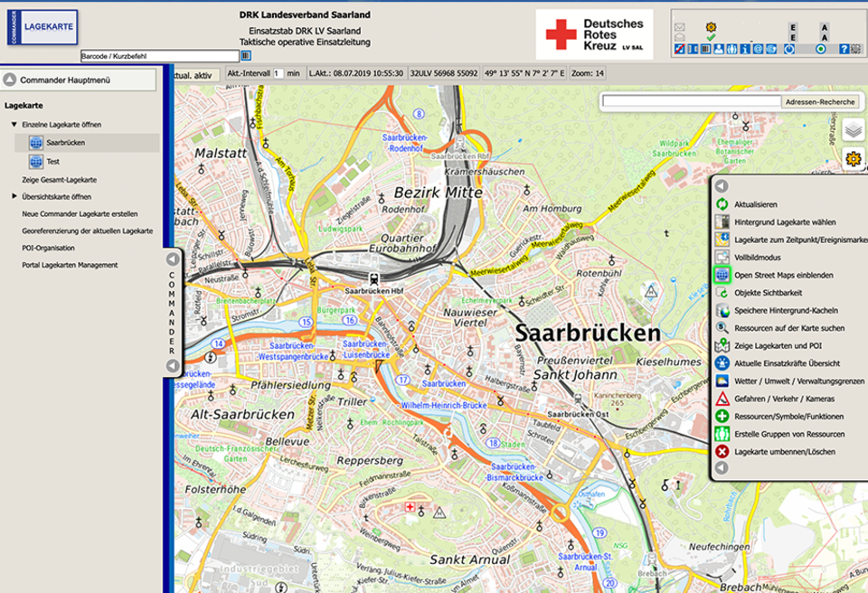Click the Ressourcen auf der Karte suchen icon
This screenshot has width=868, height=593.
[722, 328]
